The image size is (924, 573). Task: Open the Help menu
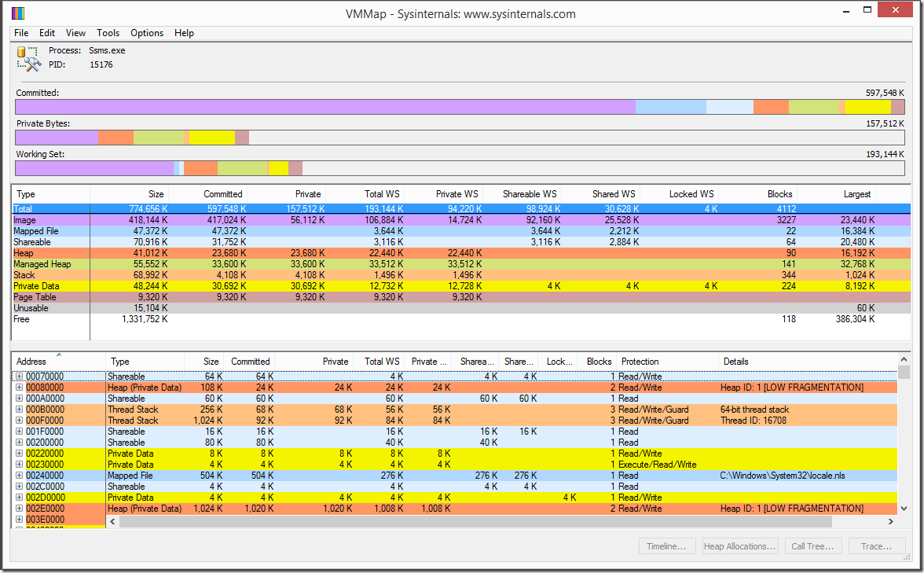[x=184, y=33]
